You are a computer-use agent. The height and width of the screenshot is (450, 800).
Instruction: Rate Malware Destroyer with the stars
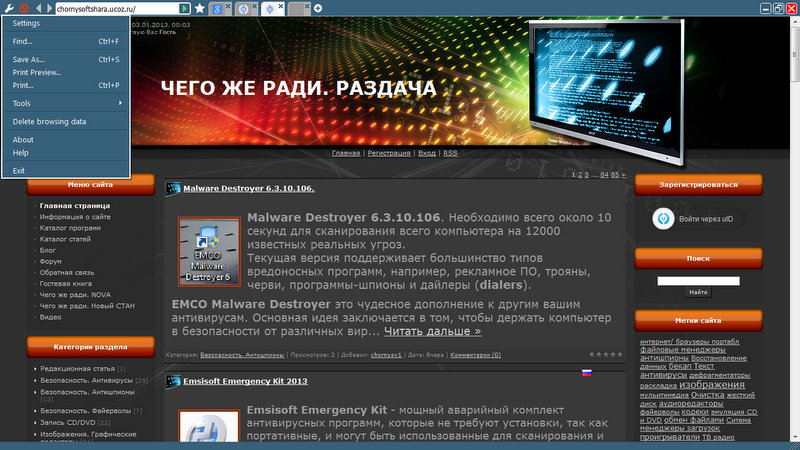606,354
